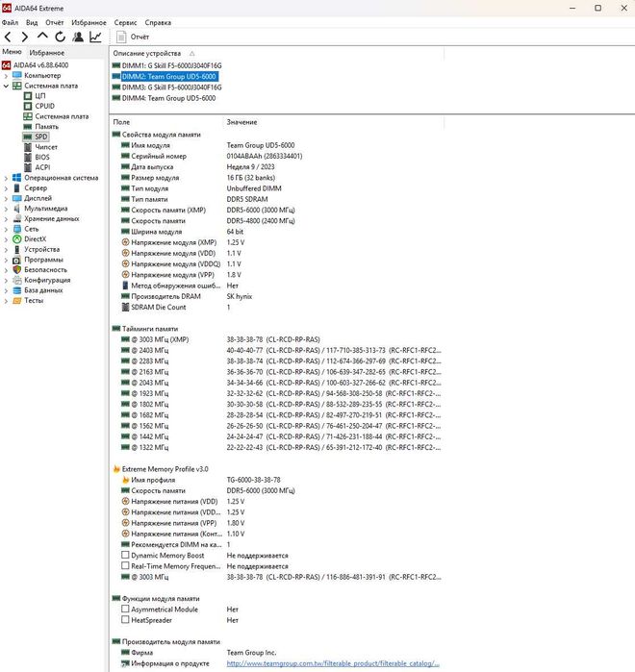Image resolution: width=635 pixels, height=672 pixels.
Task: Click the Тесты icon
Action: [17, 300]
